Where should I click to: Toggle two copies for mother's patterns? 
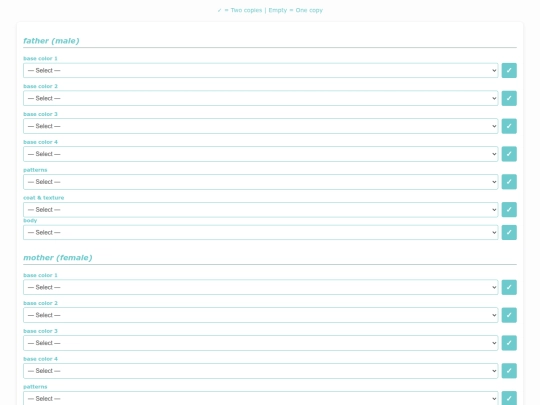[x=509, y=398]
